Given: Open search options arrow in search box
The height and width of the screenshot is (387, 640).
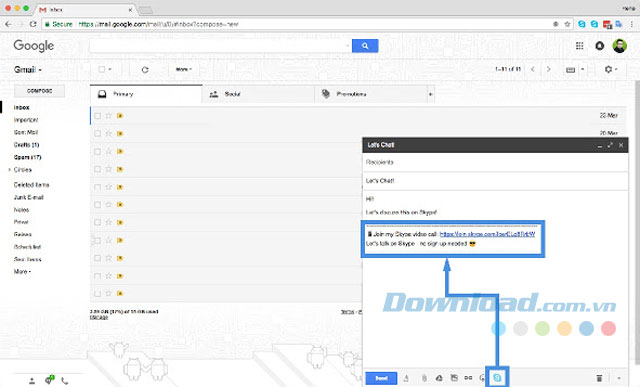Looking at the screenshot, I should click(347, 46).
